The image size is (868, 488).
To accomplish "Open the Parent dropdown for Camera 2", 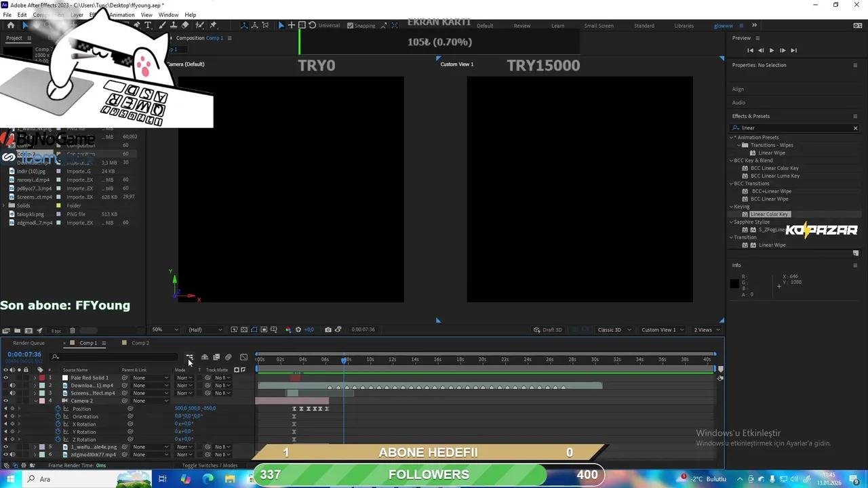I will [150, 401].
